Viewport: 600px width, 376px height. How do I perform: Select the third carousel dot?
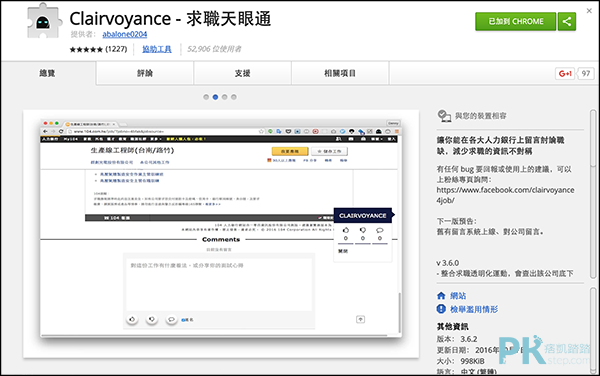224,97
